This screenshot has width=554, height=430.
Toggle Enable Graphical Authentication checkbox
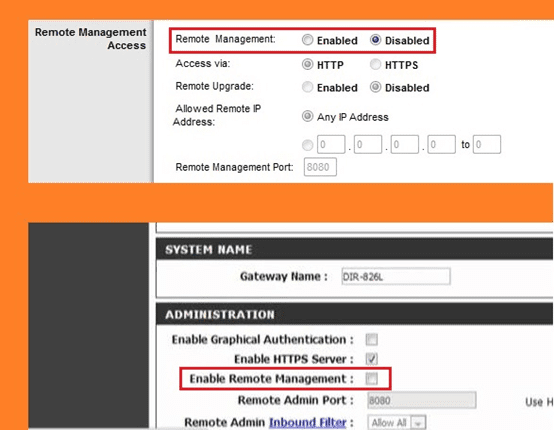point(371,340)
